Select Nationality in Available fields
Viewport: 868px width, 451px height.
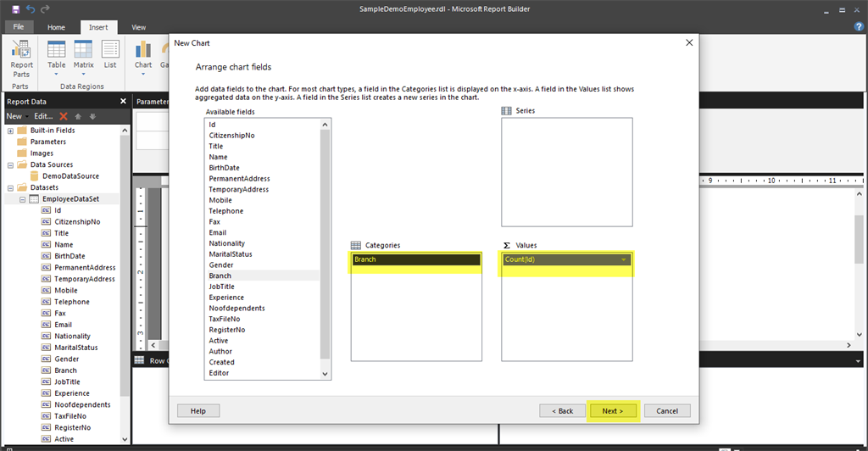point(227,243)
